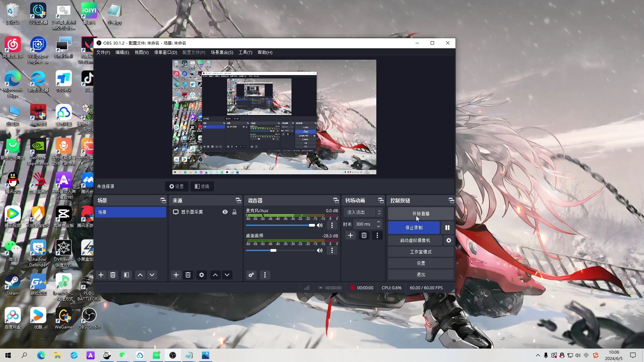644x362 pixels.
Task: Open the Steam desktop shortcut
Action: pyautogui.click(x=13, y=284)
